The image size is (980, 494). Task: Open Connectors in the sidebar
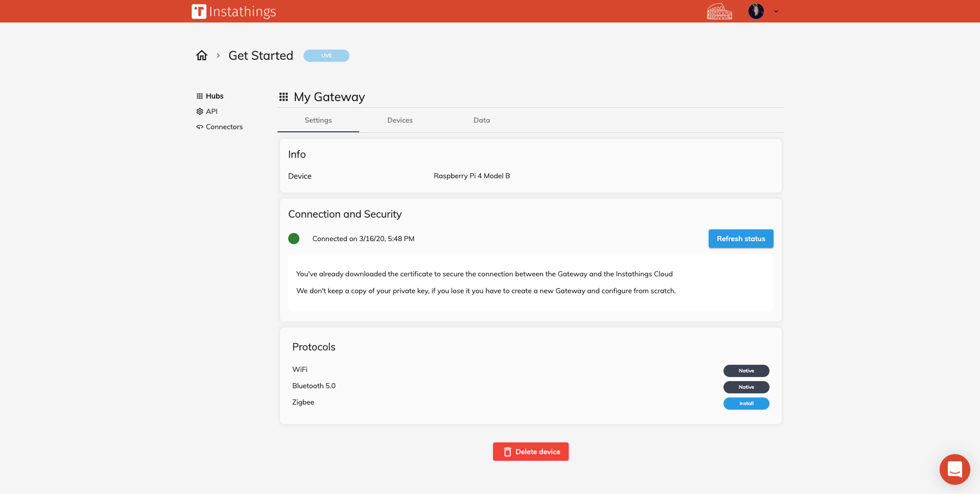pyautogui.click(x=220, y=127)
